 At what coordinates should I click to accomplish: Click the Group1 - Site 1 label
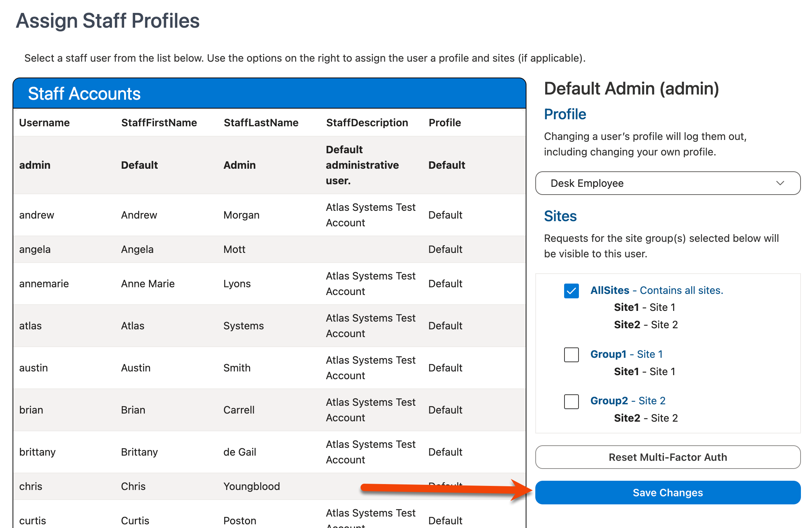[x=626, y=354]
